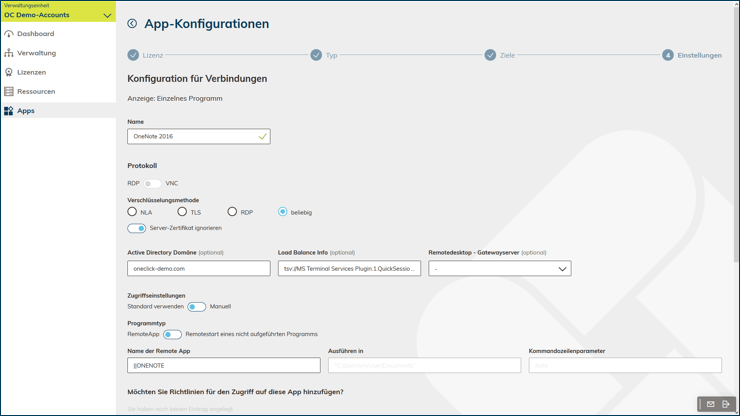Jump to the Typ wizard step
The height and width of the screenshot is (416, 740).
[316, 55]
